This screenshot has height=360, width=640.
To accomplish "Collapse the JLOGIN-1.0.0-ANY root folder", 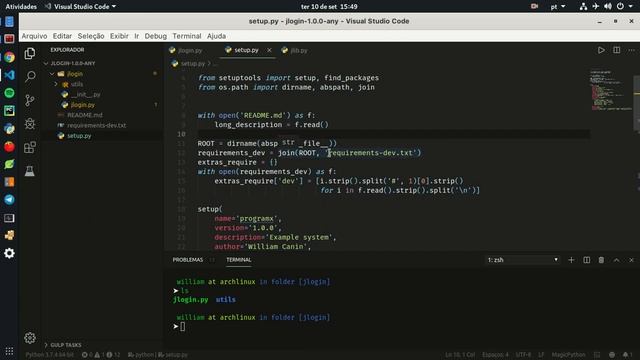I will (73, 63).
